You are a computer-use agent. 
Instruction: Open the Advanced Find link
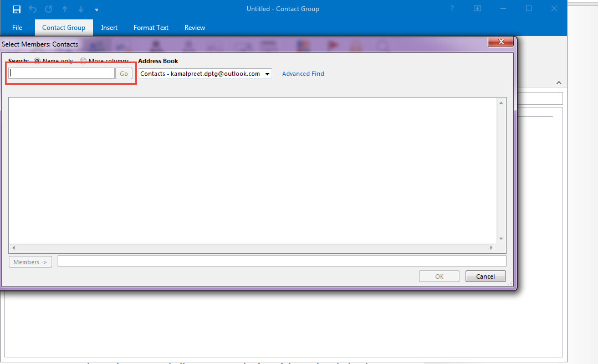coord(303,74)
